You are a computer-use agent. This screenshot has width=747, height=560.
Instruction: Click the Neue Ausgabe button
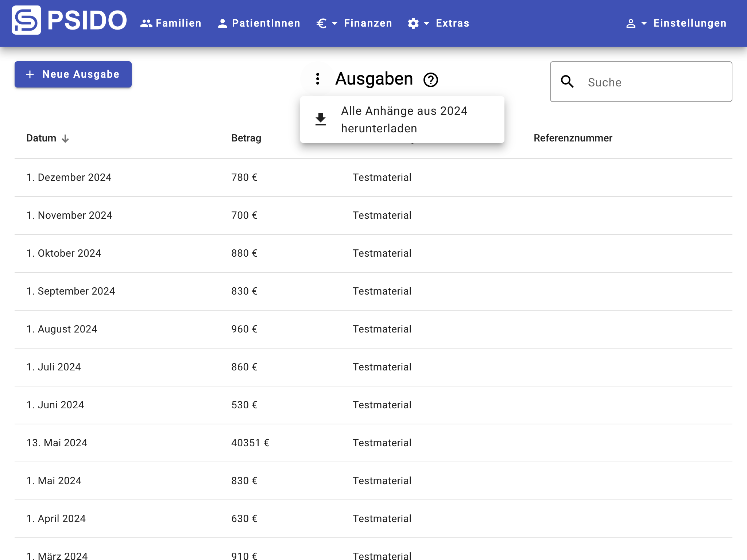73,74
